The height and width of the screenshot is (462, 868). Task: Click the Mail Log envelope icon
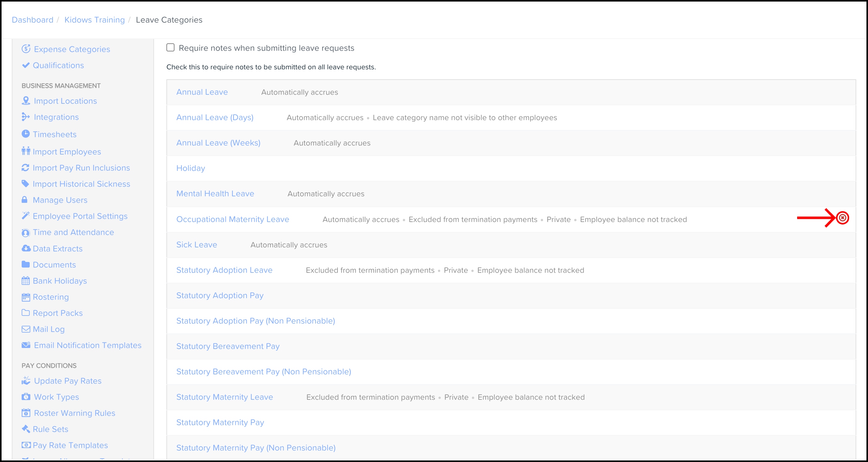[x=26, y=329]
